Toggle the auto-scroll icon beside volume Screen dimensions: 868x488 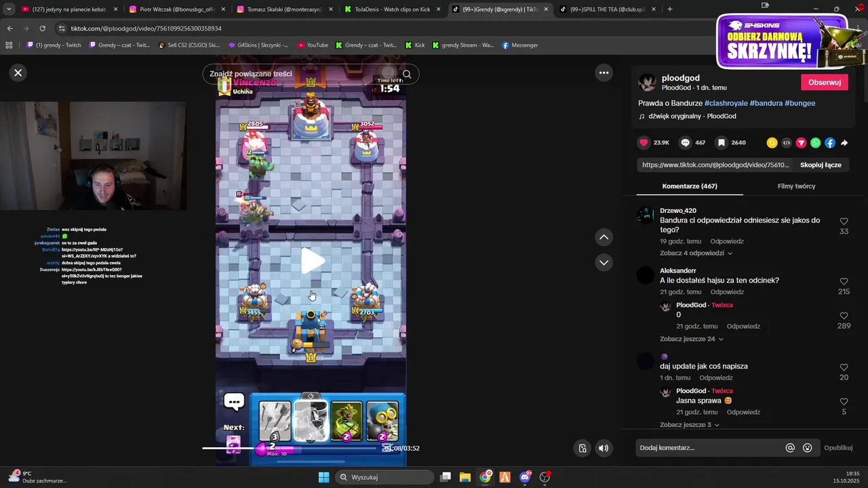coord(583,447)
